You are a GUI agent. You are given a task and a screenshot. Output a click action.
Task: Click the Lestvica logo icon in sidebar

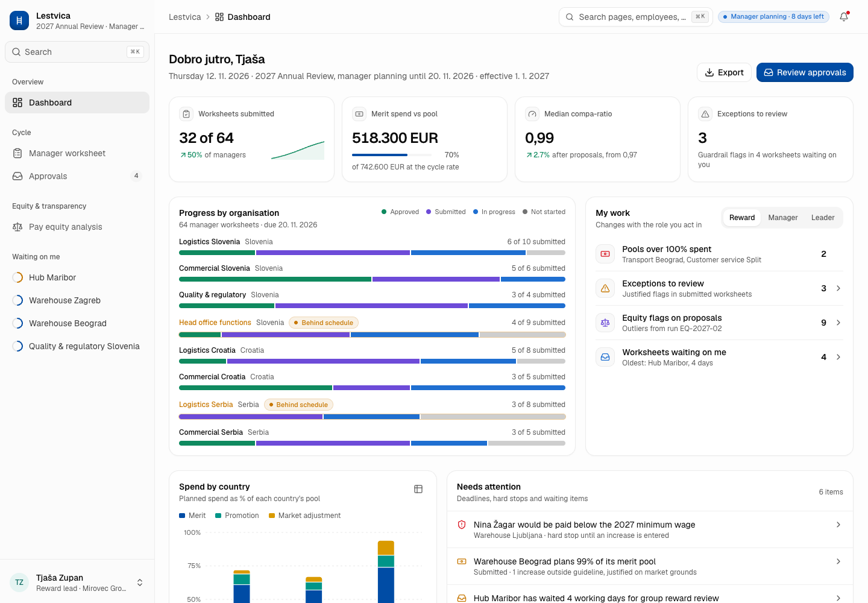pyautogui.click(x=19, y=21)
